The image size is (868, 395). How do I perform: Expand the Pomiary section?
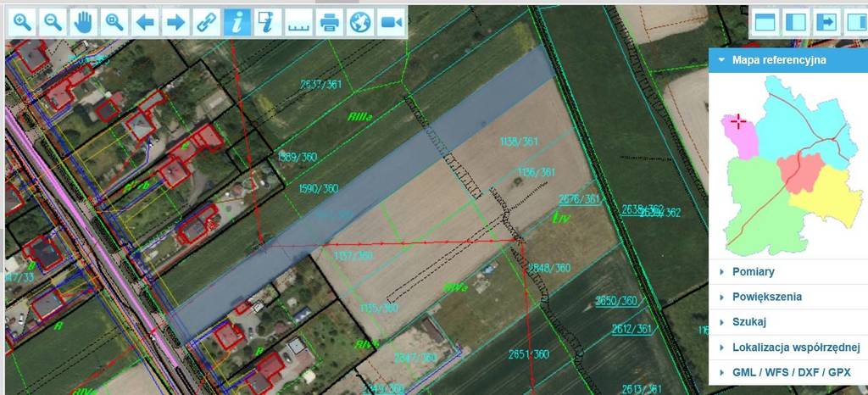(754, 272)
